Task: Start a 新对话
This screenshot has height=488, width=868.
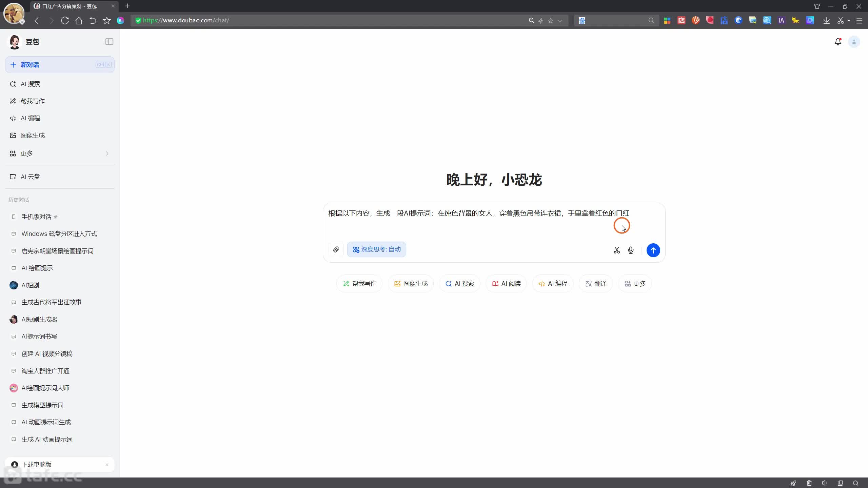Action: pyautogui.click(x=60, y=65)
